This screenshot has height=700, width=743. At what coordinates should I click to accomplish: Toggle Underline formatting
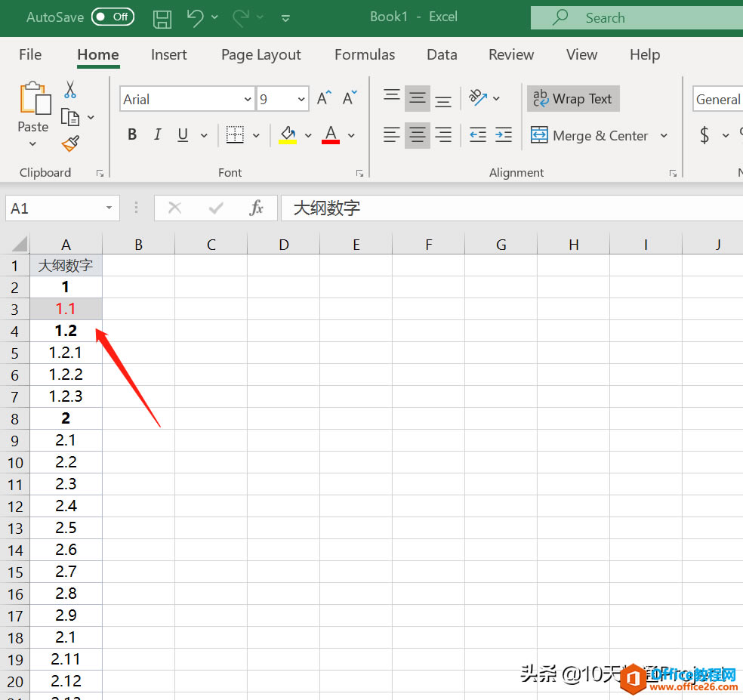point(183,135)
